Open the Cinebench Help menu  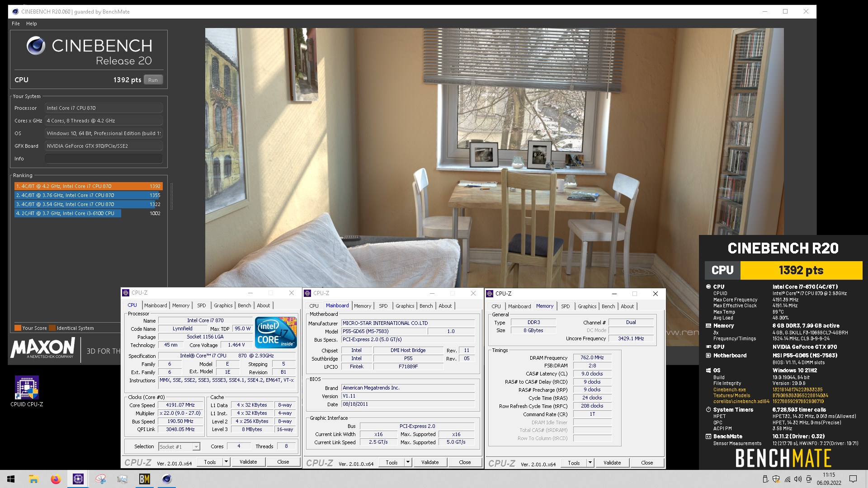tap(32, 23)
